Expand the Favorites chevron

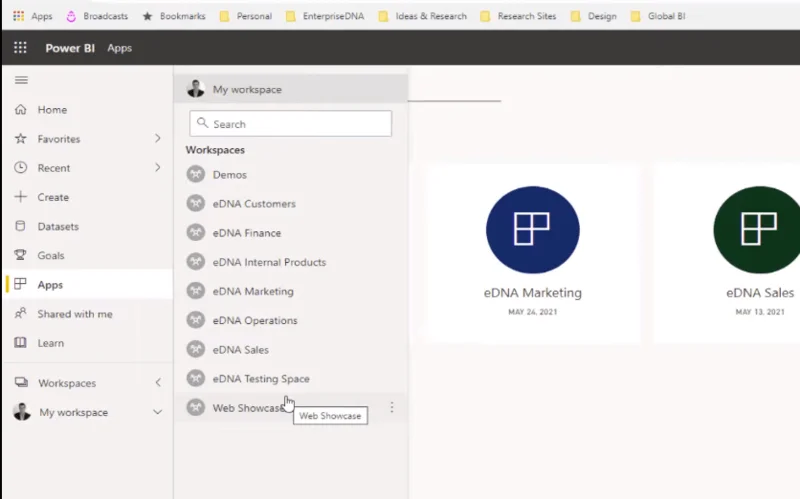point(158,138)
